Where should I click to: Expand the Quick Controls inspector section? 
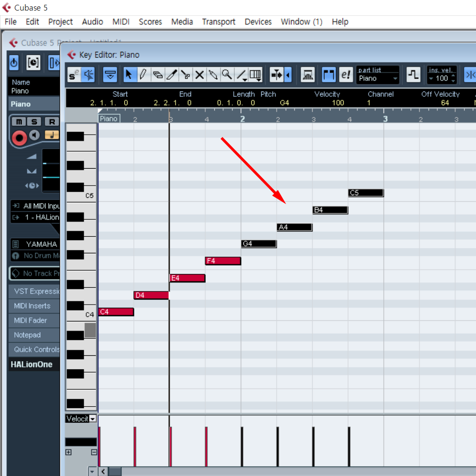34,350
